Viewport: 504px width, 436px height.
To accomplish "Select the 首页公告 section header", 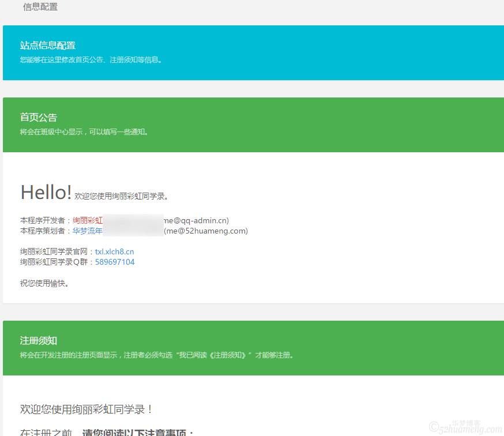I will [39, 118].
